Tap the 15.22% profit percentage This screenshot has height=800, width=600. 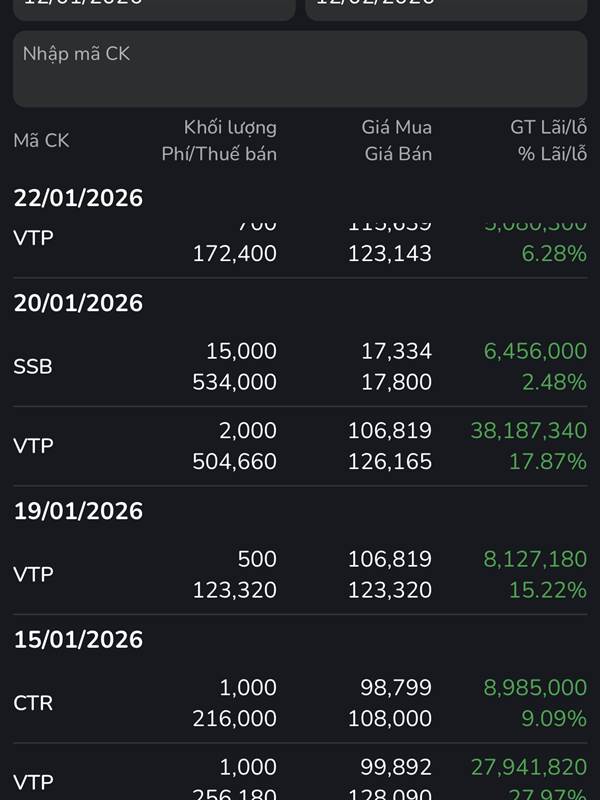point(548,590)
